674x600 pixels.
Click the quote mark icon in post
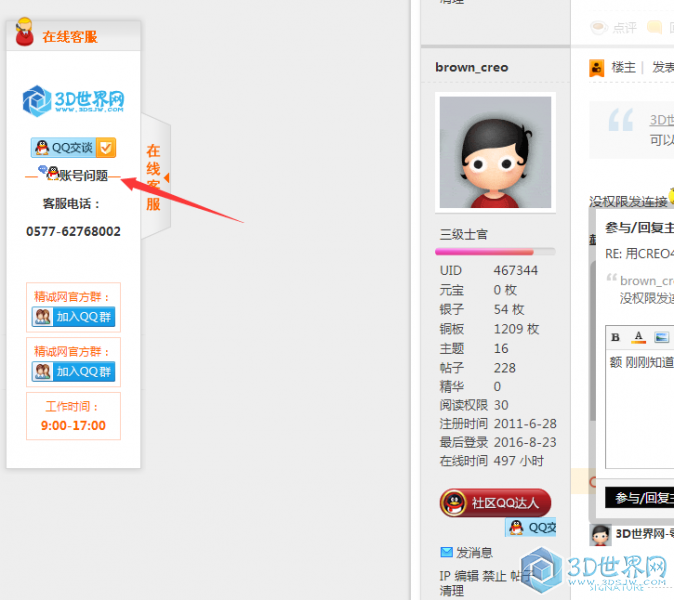pyautogui.click(x=621, y=120)
